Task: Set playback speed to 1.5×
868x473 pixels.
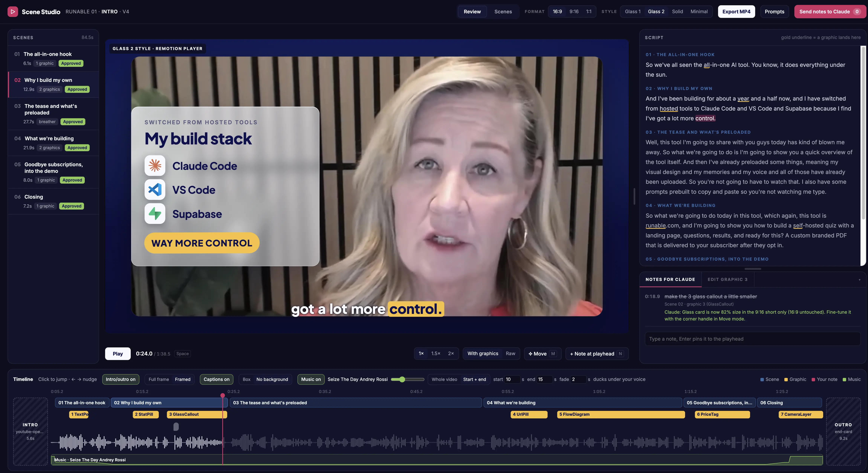Action: 435,353
